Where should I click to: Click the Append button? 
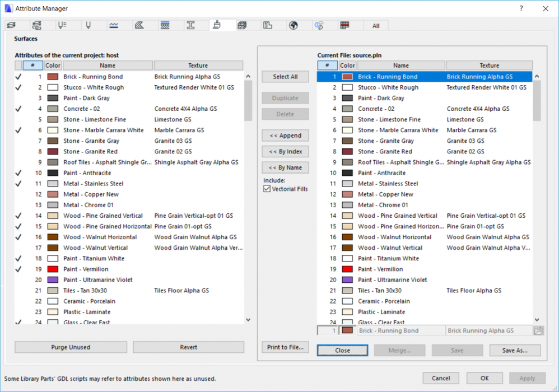point(285,136)
